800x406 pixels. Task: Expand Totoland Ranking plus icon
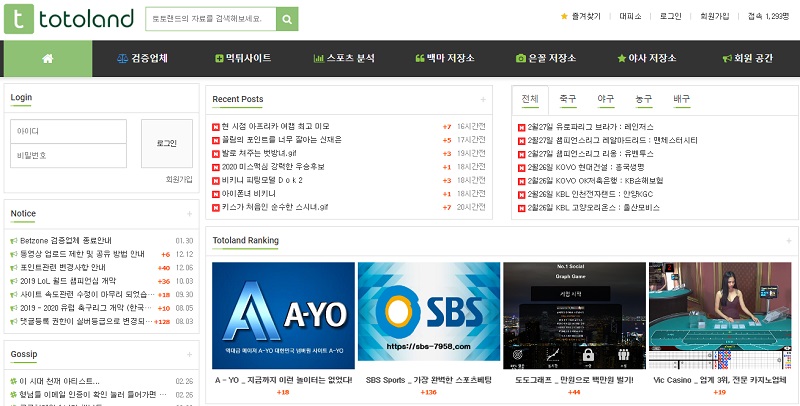tap(788, 241)
